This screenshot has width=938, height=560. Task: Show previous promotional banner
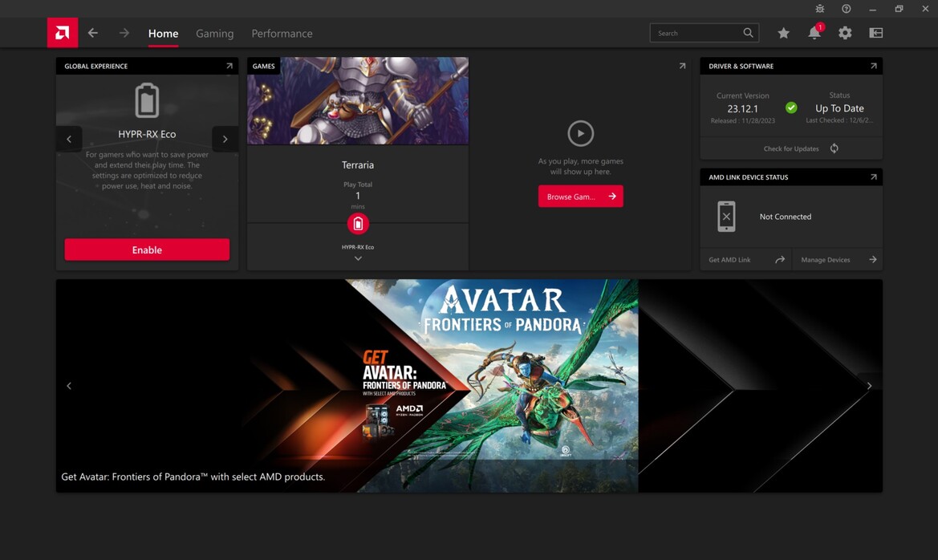click(69, 386)
